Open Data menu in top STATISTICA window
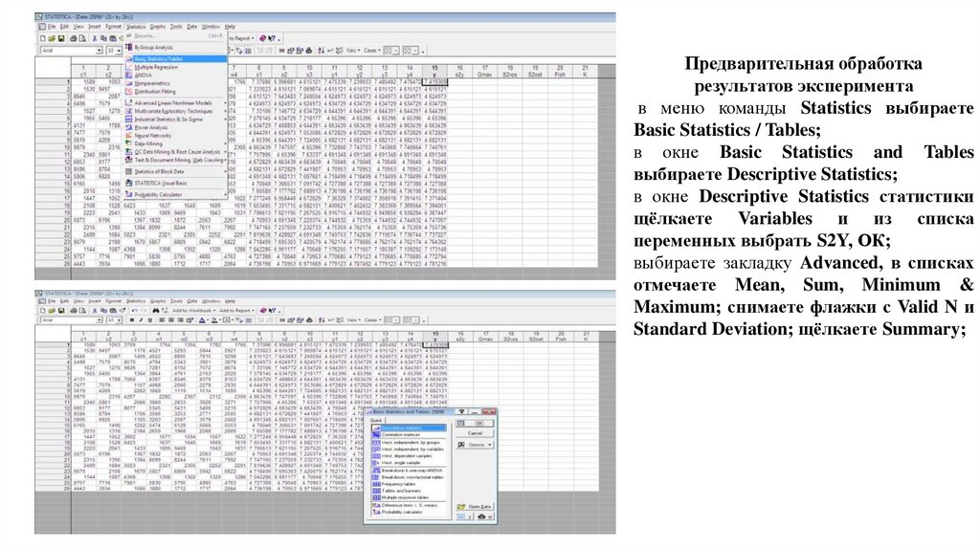The width and height of the screenshot is (980, 549). click(192, 26)
